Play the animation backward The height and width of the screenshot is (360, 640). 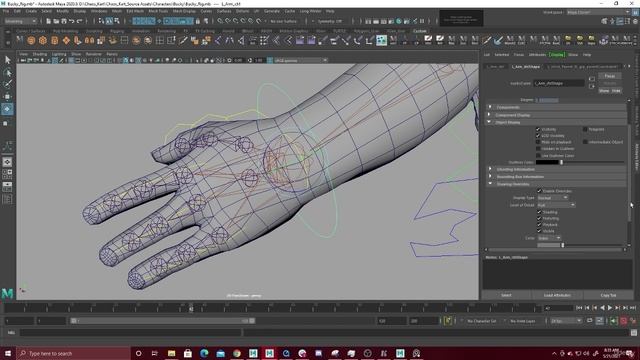(x=602, y=308)
